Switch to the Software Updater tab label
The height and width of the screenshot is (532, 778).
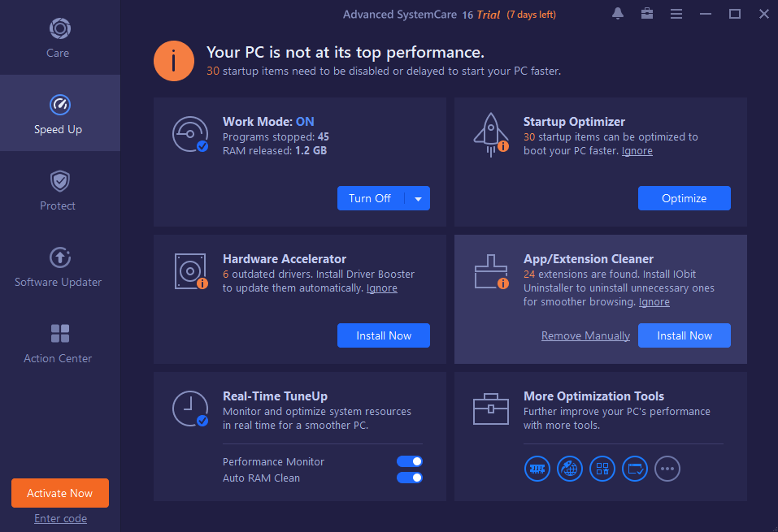coord(58,282)
